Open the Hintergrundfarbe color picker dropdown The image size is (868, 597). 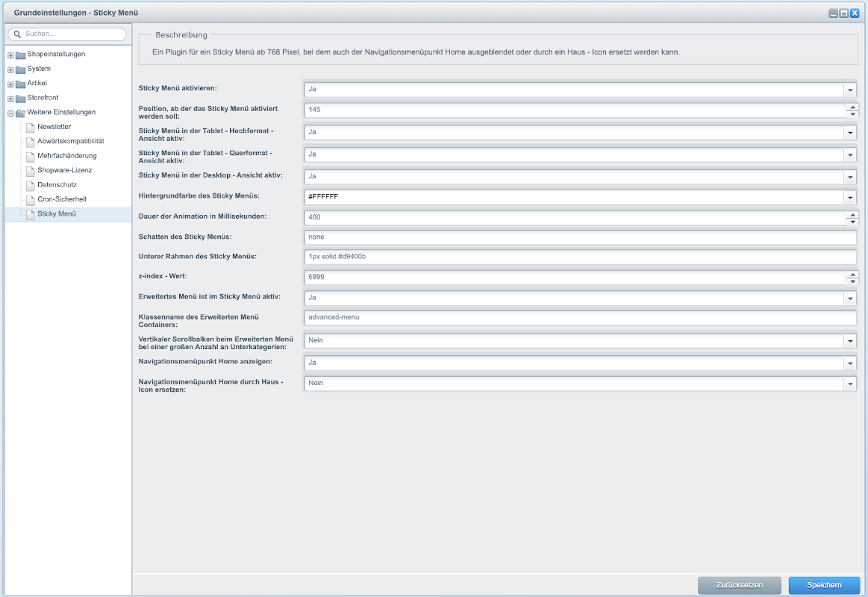850,198
